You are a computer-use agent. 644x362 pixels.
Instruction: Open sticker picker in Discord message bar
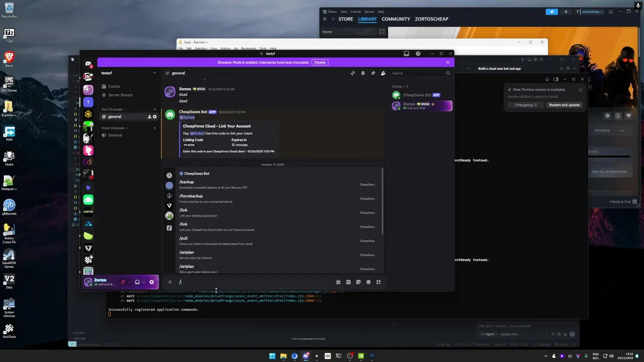(358, 282)
